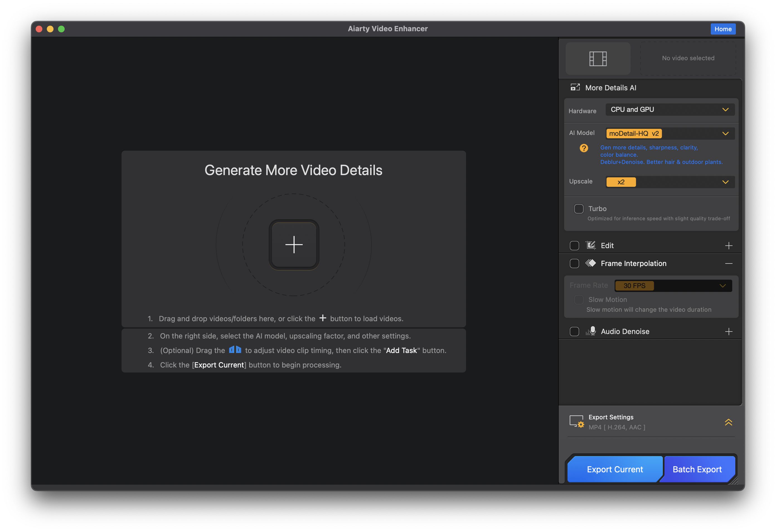Image resolution: width=776 pixels, height=532 pixels.
Task: Click the yellow minimize window button
Action: [x=50, y=29]
